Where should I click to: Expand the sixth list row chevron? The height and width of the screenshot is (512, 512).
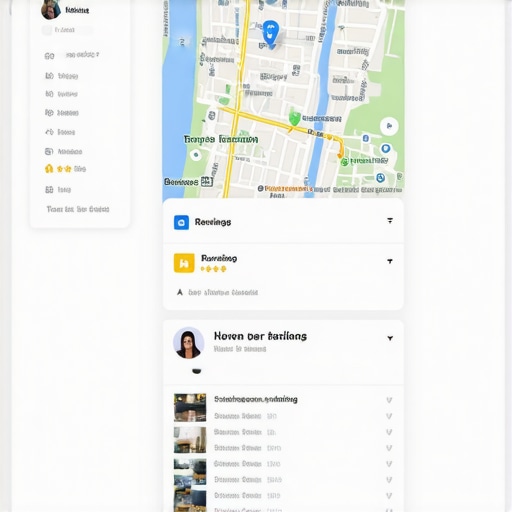click(389, 480)
